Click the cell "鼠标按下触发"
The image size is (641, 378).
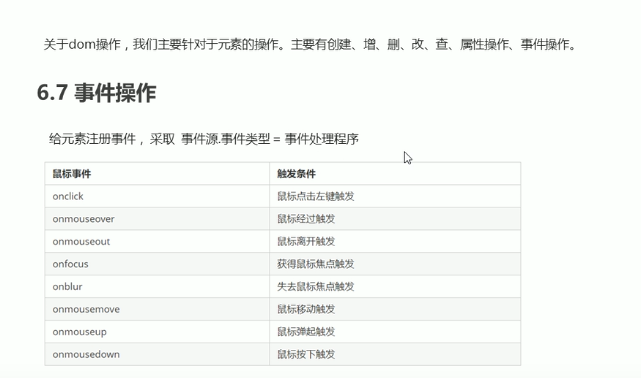click(395, 354)
